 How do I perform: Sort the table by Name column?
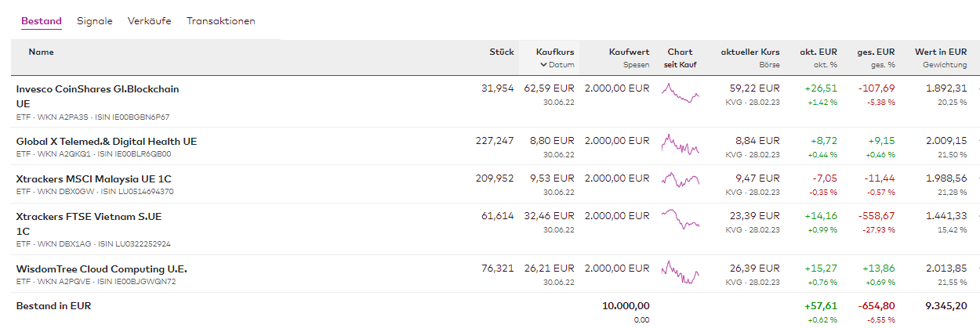click(x=41, y=52)
